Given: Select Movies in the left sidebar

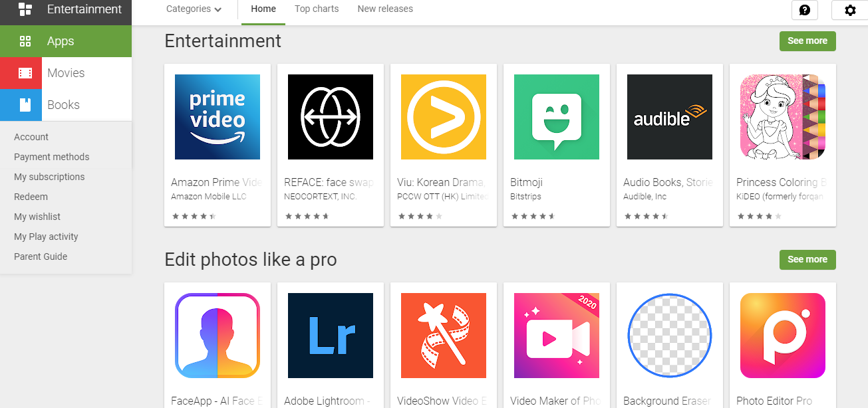Looking at the screenshot, I should tap(66, 73).
